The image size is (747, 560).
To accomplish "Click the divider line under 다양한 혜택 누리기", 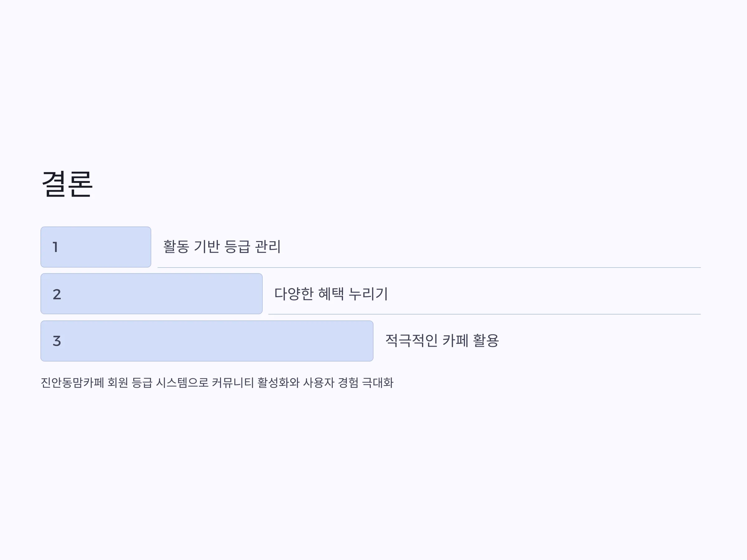I will (484, 314).
